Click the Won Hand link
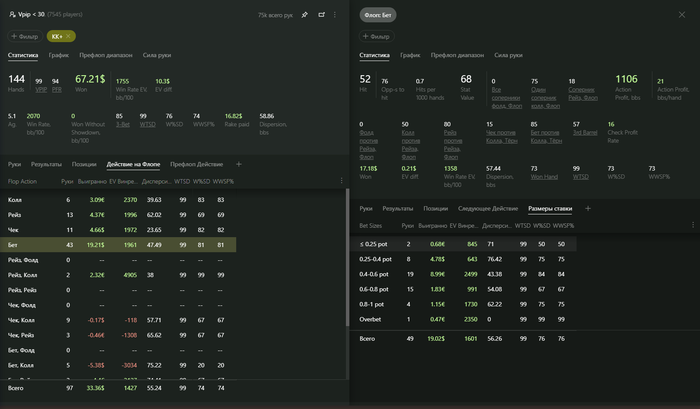 (x=544, y=176)
